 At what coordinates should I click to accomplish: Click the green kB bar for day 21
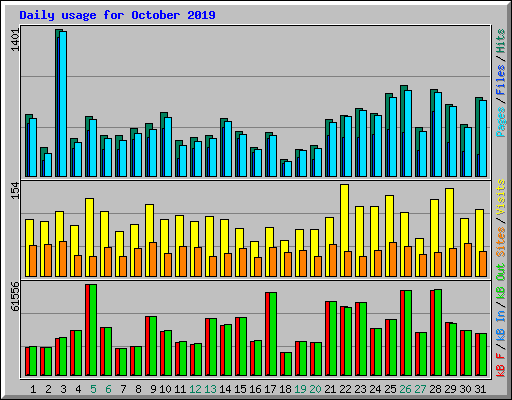(x=333, y=339)
